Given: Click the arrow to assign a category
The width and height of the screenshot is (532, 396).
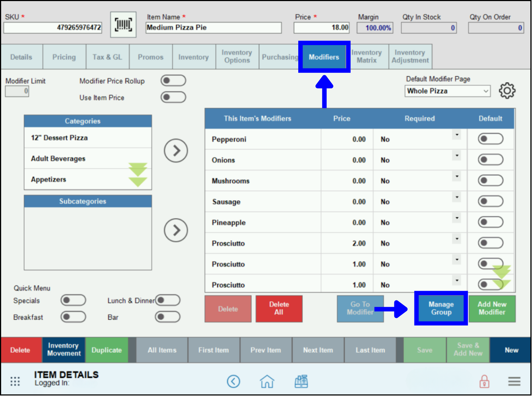Looking at the screenshot, I should (x=176, y=151).
